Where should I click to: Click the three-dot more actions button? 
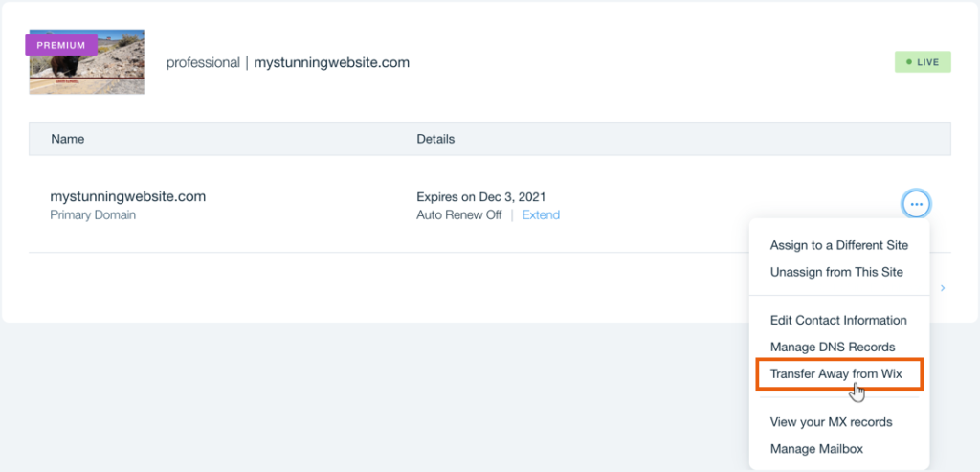pyautogui.click(x=916, y=204)
